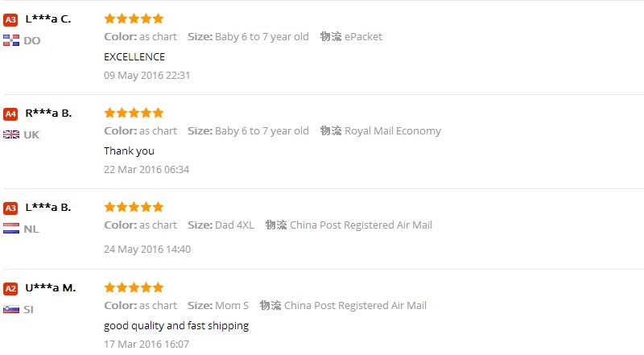Click the A3 level badge beside L***a C.

point(10,19)
